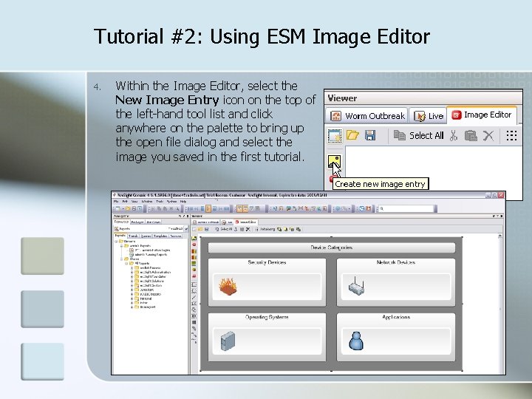The height and width of the screenshot is (399, 532).
Task: Click the new canvas icon in the zoomed Viewer toolbar
Action: tap(335, 135)
